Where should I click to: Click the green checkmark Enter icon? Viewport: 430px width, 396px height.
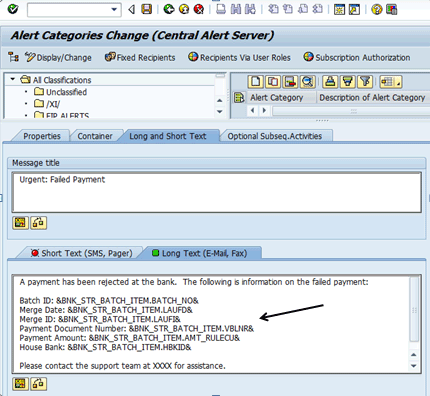pos(13,9)
